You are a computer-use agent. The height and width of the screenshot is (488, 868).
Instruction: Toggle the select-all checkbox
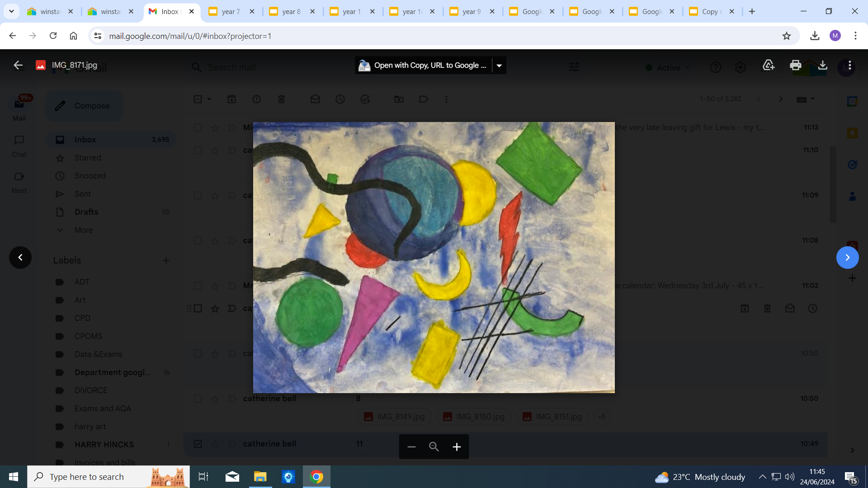click(198, 99)
